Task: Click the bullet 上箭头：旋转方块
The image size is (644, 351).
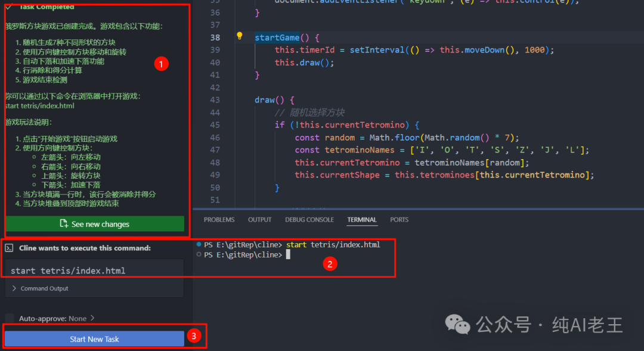Action: (x=70, y=176)
